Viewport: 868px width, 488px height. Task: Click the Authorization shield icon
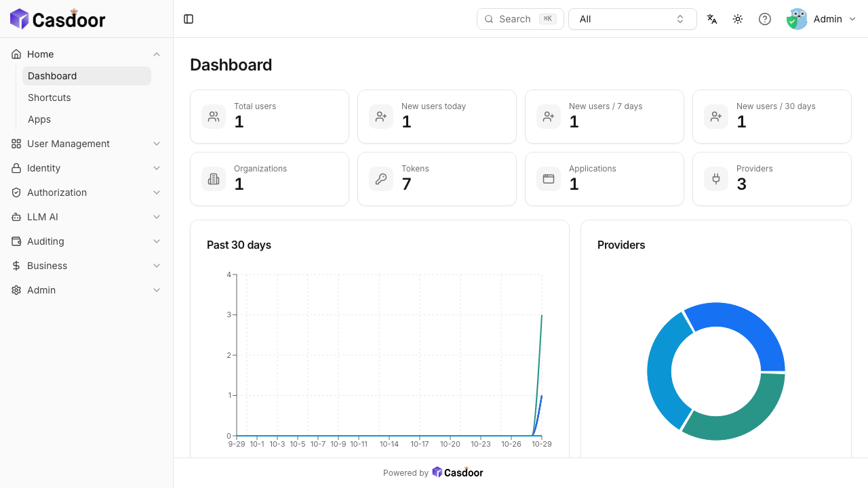[16, 192]
